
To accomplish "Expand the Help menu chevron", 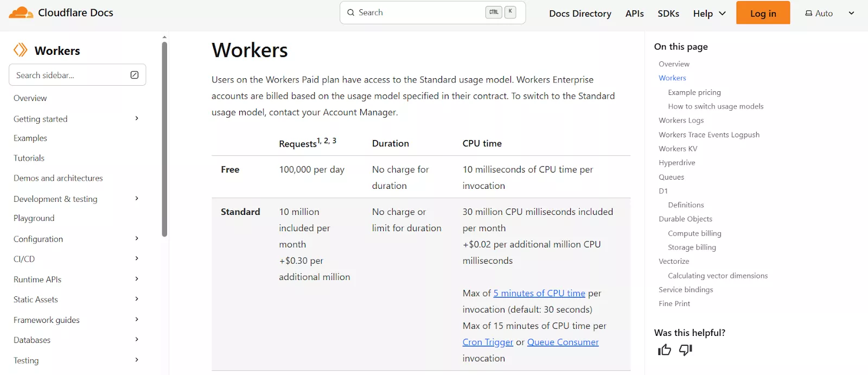I will (722, 14).
